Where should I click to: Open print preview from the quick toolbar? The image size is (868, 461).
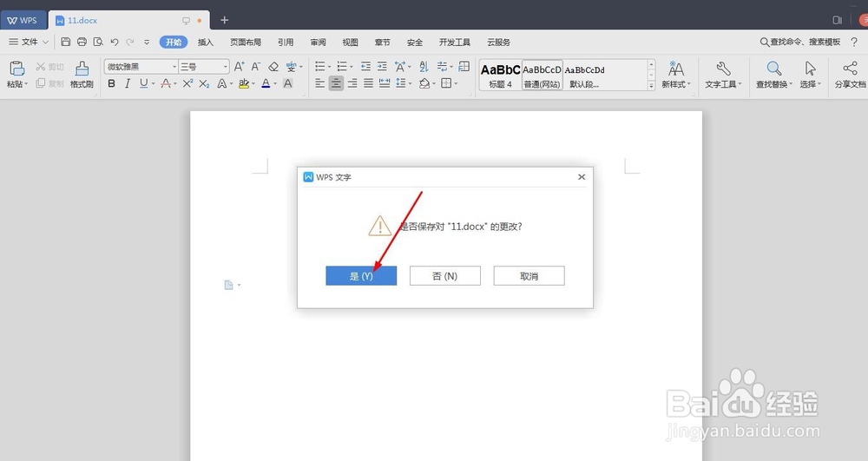click(x=98, y=42)
